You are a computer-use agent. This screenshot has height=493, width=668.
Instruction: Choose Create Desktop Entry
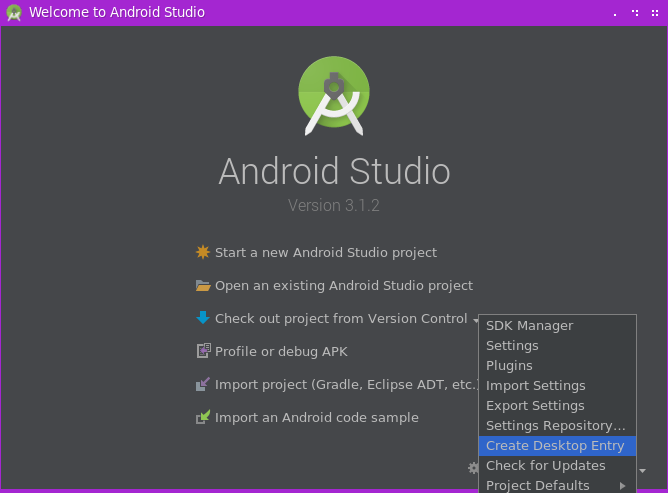(x=557, y=446)
